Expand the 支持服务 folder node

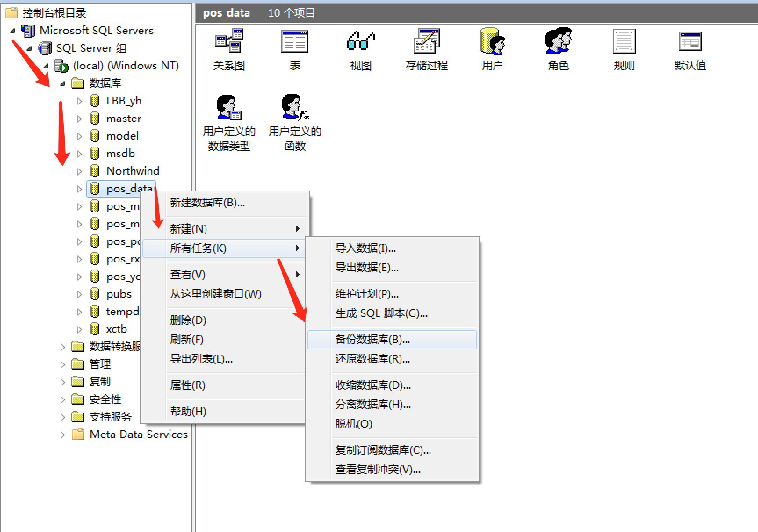(63, 417)
